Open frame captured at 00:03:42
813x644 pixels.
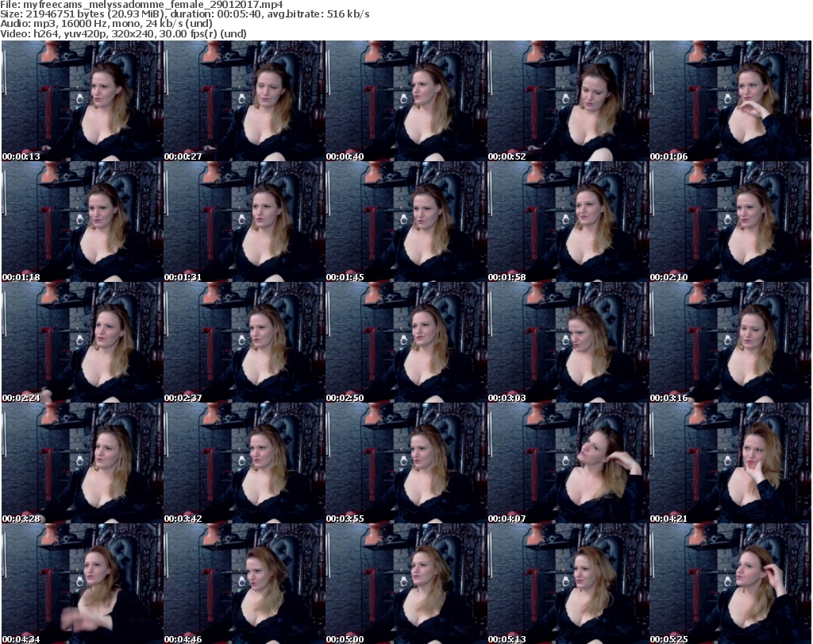click(245, 464)
